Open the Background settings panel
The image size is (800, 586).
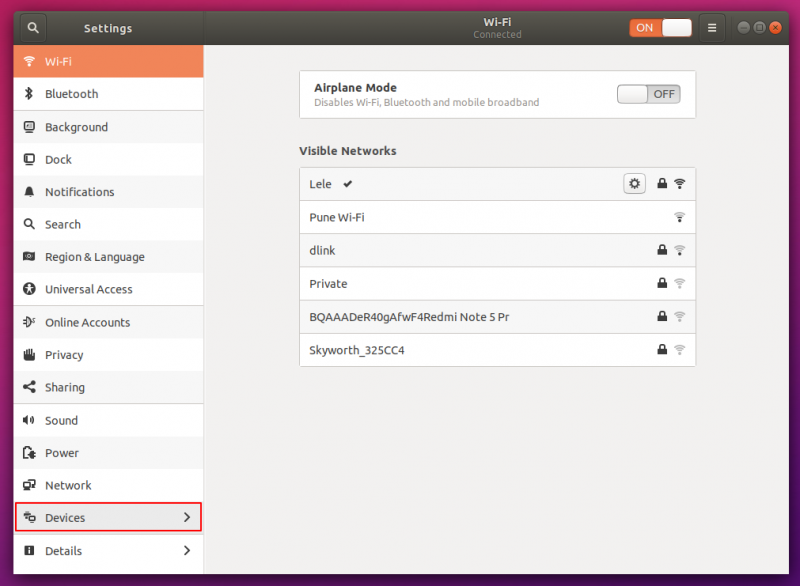click(76, 127)
